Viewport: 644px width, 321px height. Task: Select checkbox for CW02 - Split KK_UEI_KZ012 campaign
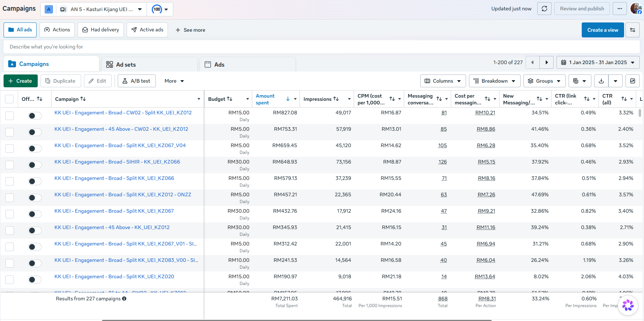pos(10,116)
